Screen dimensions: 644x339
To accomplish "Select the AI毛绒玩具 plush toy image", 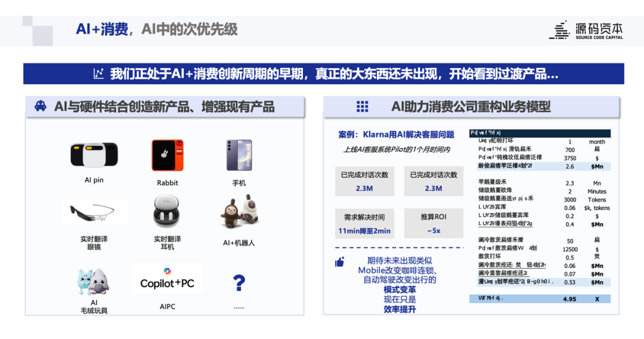I will click(93, 282).
